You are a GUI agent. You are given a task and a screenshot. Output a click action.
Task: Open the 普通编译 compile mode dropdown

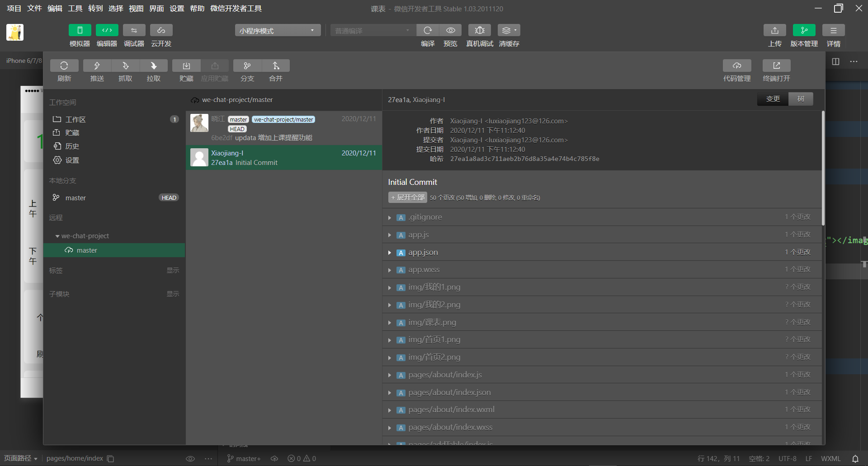(x=373, y=30)
